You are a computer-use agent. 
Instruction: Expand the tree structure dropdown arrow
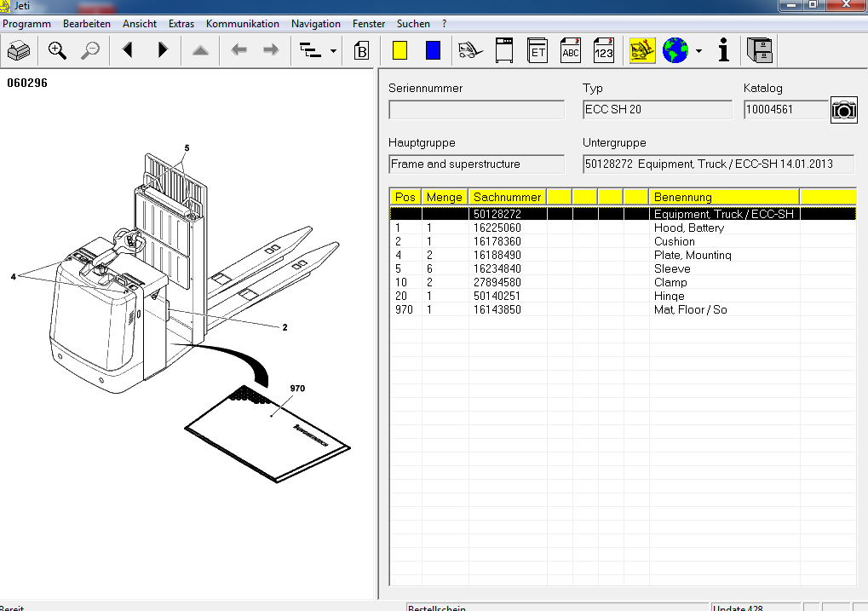333,51
